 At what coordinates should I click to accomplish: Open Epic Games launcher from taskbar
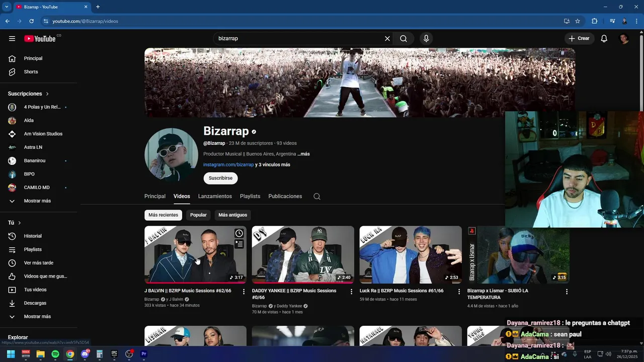point(114,354)
